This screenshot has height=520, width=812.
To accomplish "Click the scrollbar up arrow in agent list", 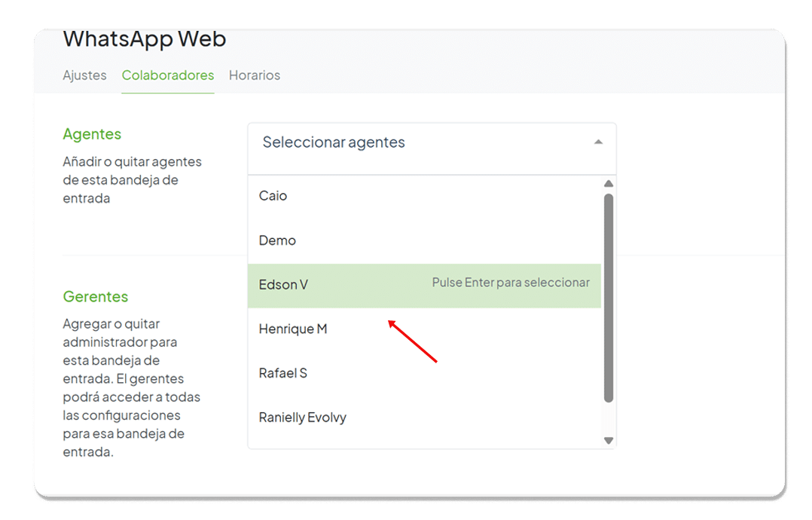I will point(609,184).
